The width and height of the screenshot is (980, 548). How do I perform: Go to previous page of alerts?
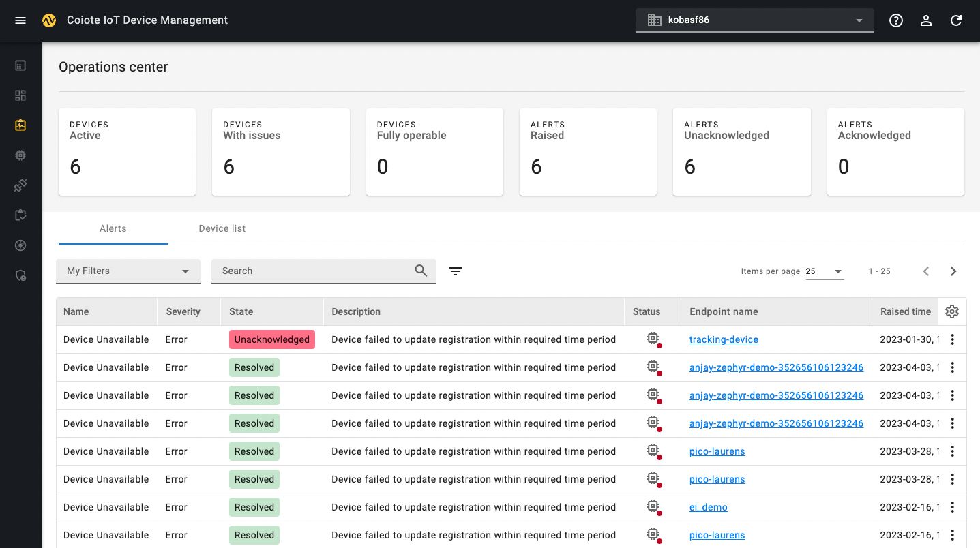(926, 271)
